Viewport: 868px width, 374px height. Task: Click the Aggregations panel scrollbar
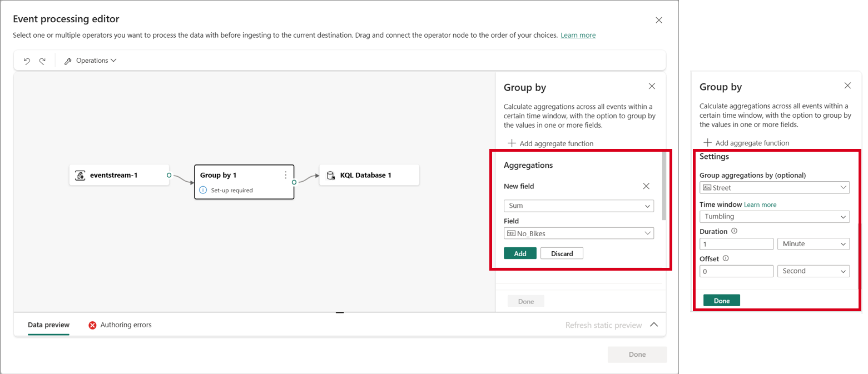(663, 186)
